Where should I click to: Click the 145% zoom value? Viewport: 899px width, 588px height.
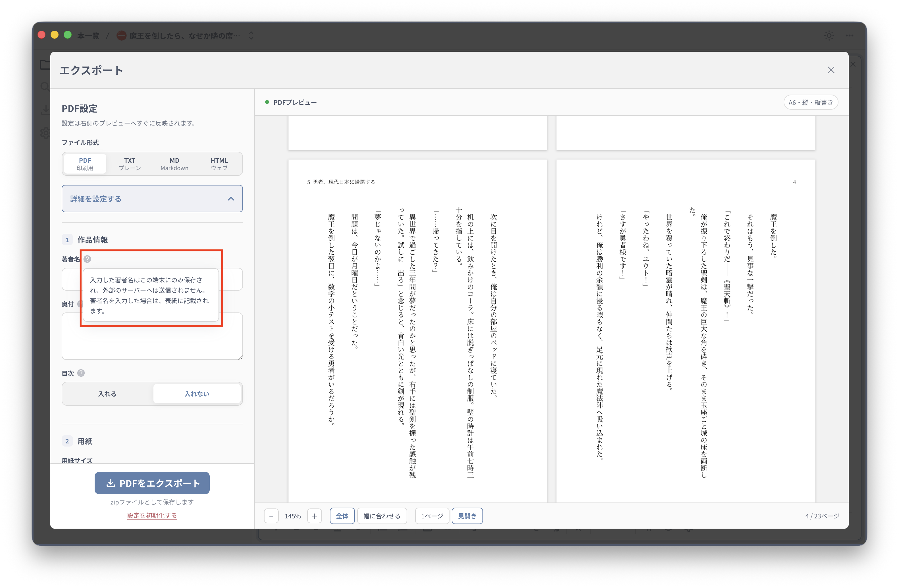pos(293,516)
